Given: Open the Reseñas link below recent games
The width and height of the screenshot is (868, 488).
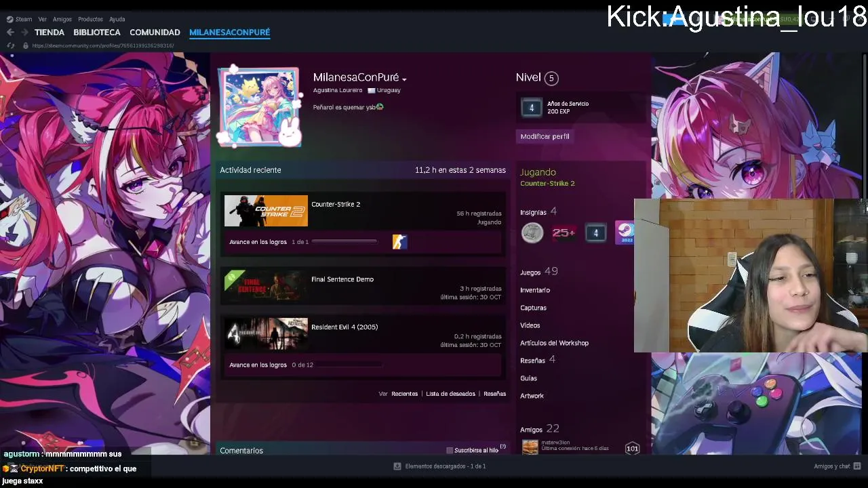Looking at the screenshot, I should 494,394.
